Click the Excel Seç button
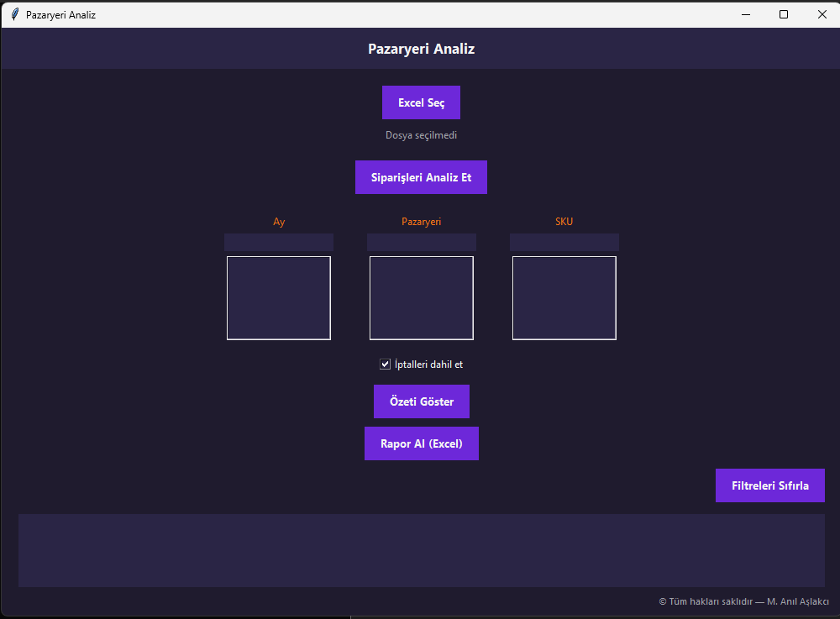 click(421, 102)
